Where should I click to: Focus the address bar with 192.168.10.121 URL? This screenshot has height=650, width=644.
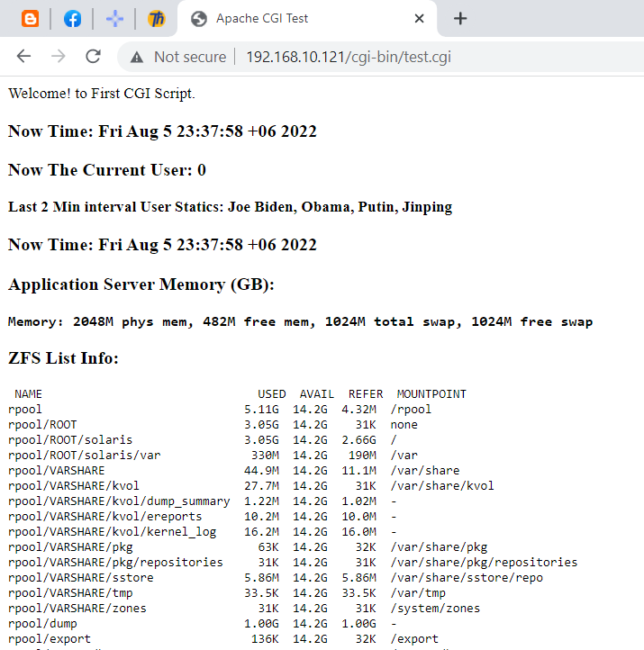tap(349, 57)
